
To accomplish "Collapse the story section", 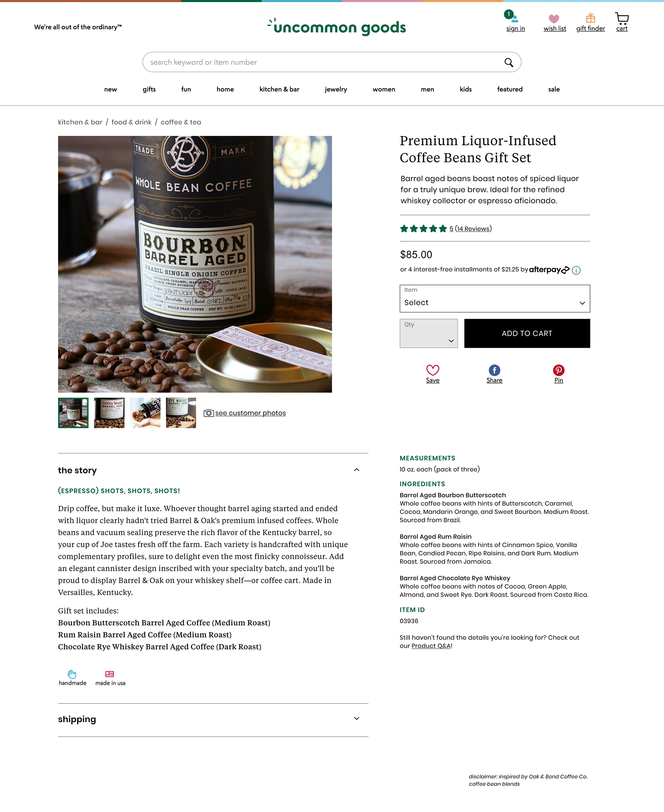I will [x=357, y=470].
